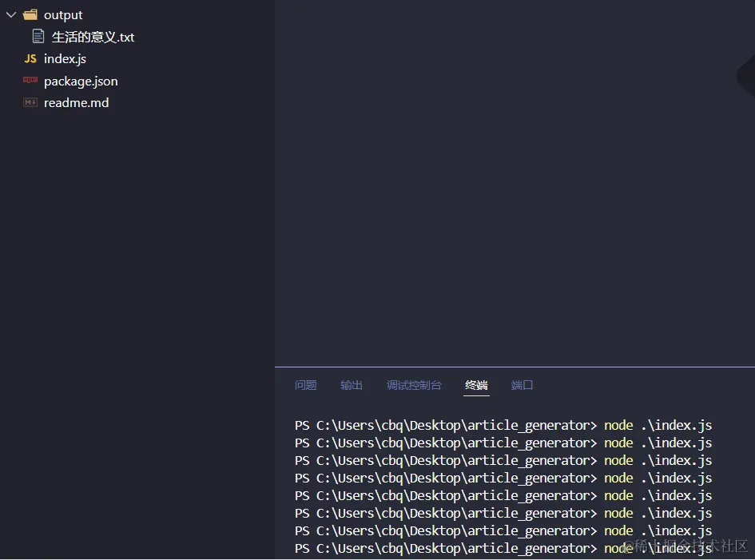Select the output folder name
The image size is (755, 560).
coord(63,15)
